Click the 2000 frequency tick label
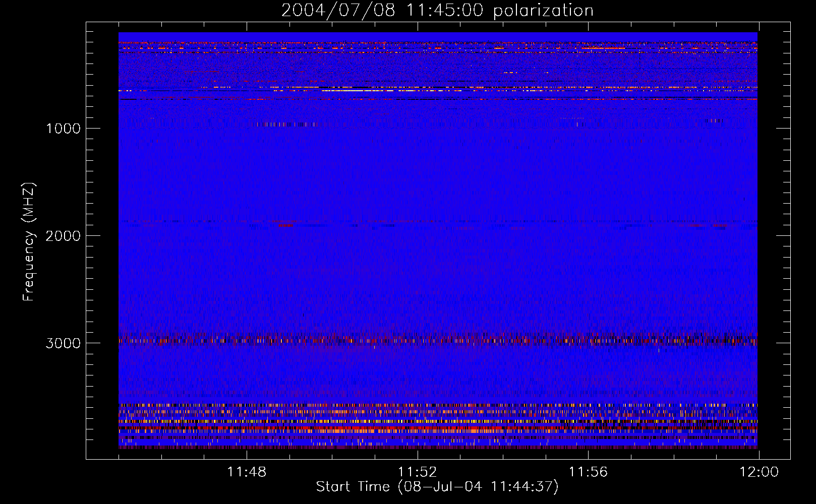This screenshot has height=504, width=816. point(63,236)
